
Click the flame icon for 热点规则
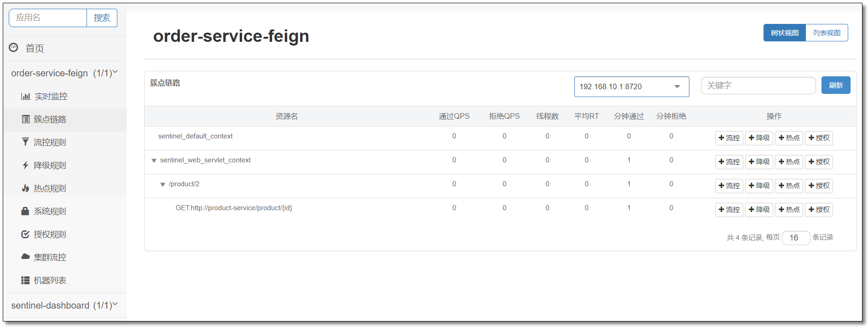(x=26, y=188)
